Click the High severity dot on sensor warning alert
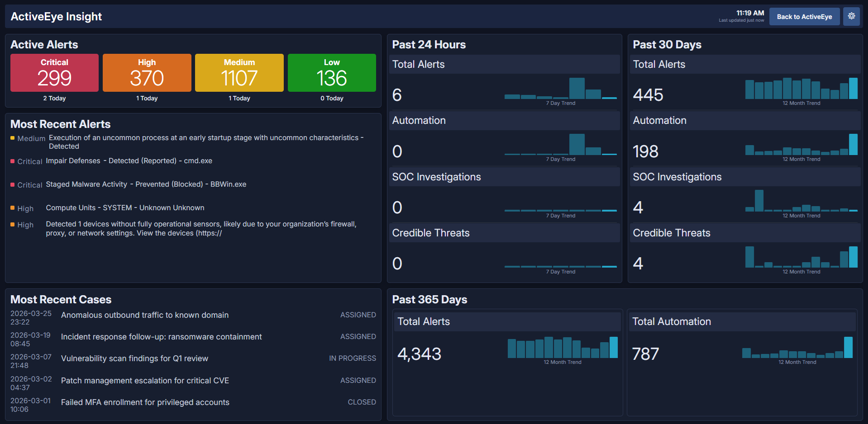The image size is (868, 424). click(x=11, y=224)
